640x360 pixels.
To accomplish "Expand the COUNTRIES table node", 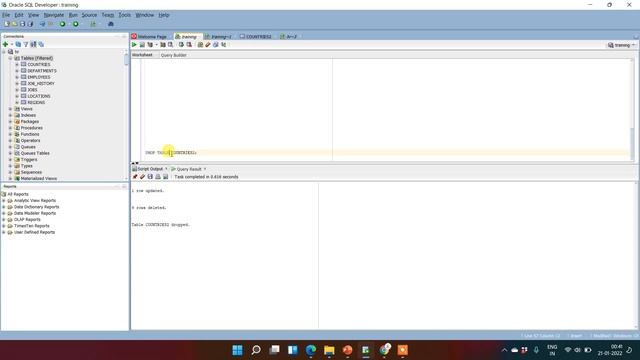I will click(17, 64).
